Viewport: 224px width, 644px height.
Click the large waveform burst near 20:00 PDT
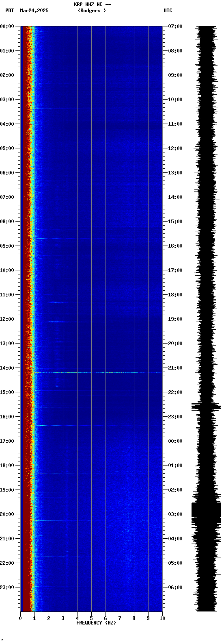[206, 510]
